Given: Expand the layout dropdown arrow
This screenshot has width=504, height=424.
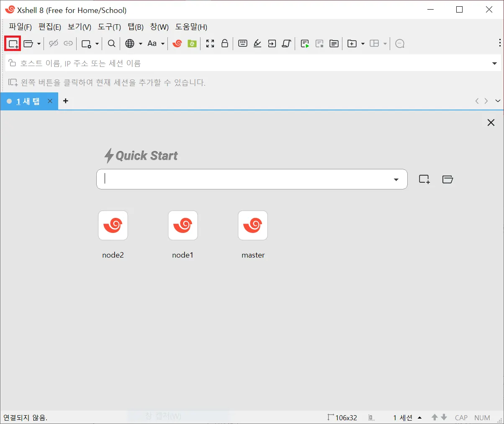Looking at the screenshot, I should coord(385,43).
